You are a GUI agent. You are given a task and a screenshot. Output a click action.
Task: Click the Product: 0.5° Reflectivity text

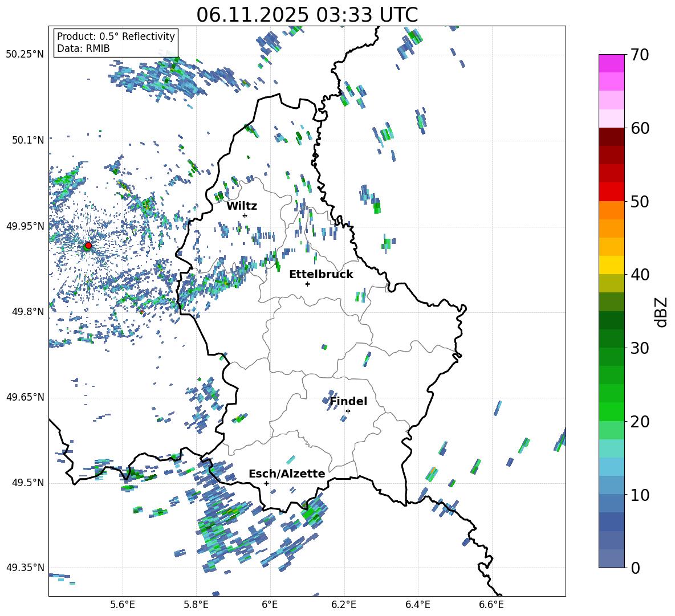(x=116, y=36)
